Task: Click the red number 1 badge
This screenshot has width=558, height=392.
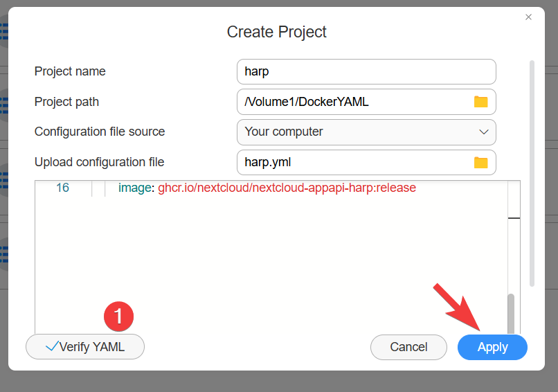Action: (x=118, y=317)
